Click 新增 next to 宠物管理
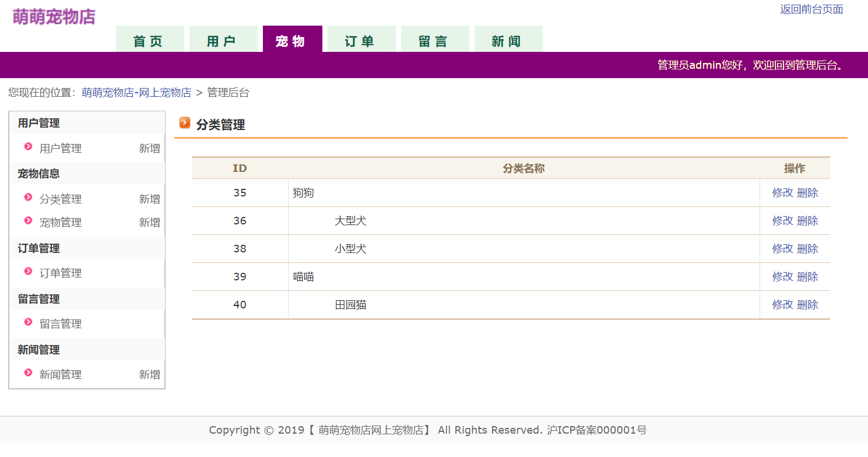 pyautogui.click(x=149, y=222)
